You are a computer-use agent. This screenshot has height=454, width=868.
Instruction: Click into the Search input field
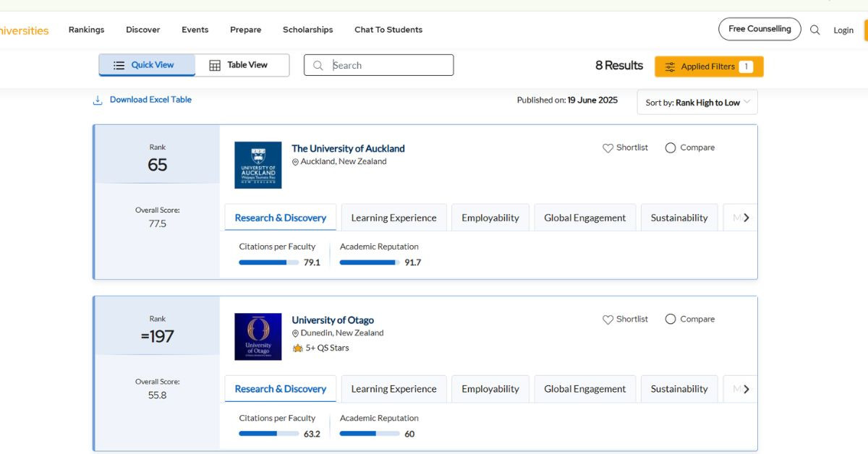[x=379, y=65]
